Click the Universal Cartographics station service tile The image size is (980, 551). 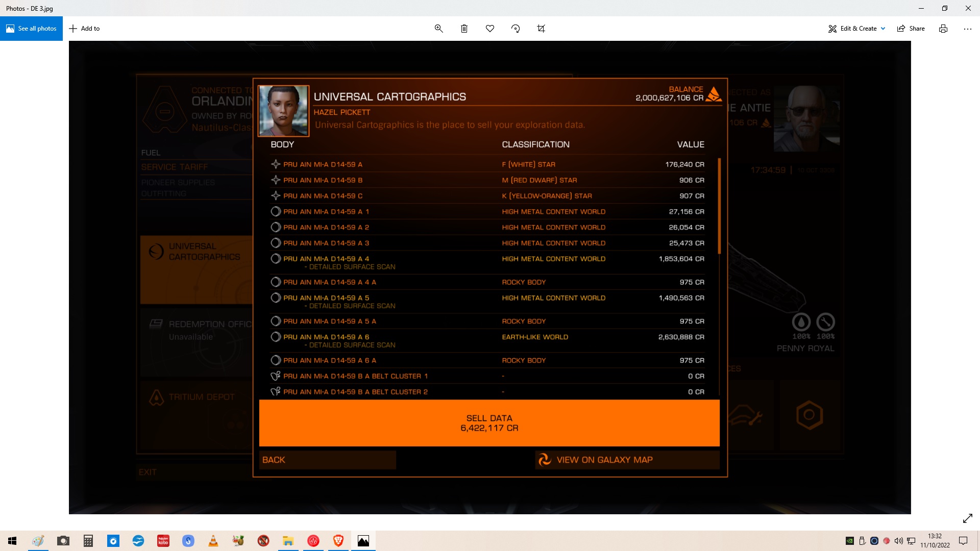pyautogui.click(x=197, y=270)
